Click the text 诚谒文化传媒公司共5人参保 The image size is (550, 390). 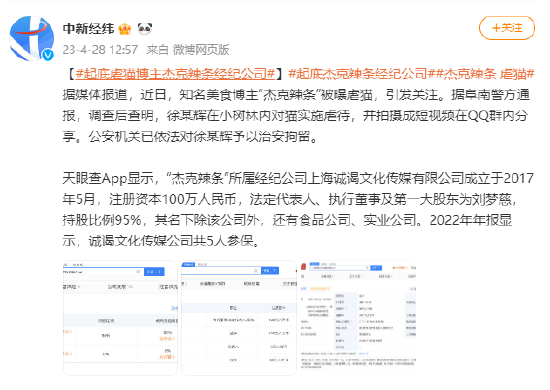click(x=170, y=241)
